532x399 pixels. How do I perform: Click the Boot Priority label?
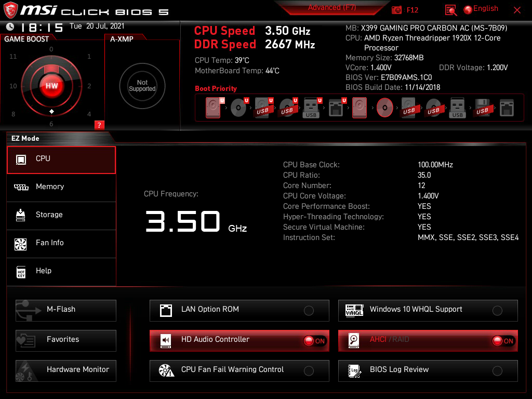216,88
